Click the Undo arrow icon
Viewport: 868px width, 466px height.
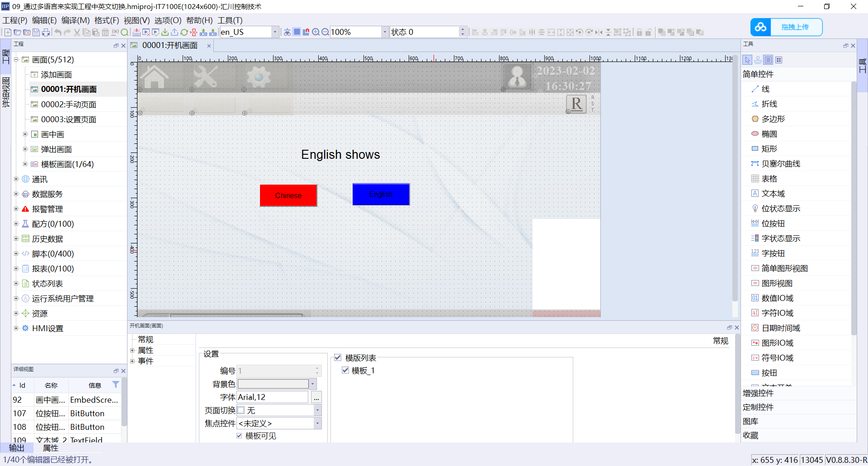(x=58, y=32)
